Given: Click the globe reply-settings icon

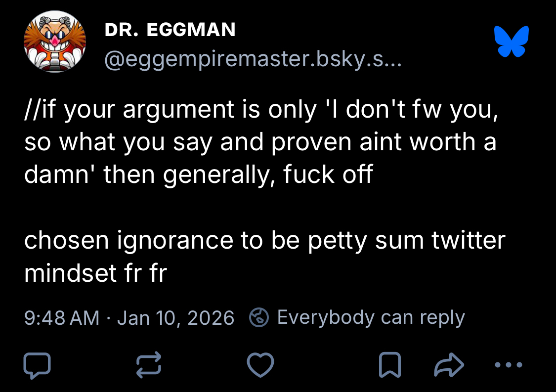Looking at the screenshot, I should pyautogui.click(x=258, y=317).
